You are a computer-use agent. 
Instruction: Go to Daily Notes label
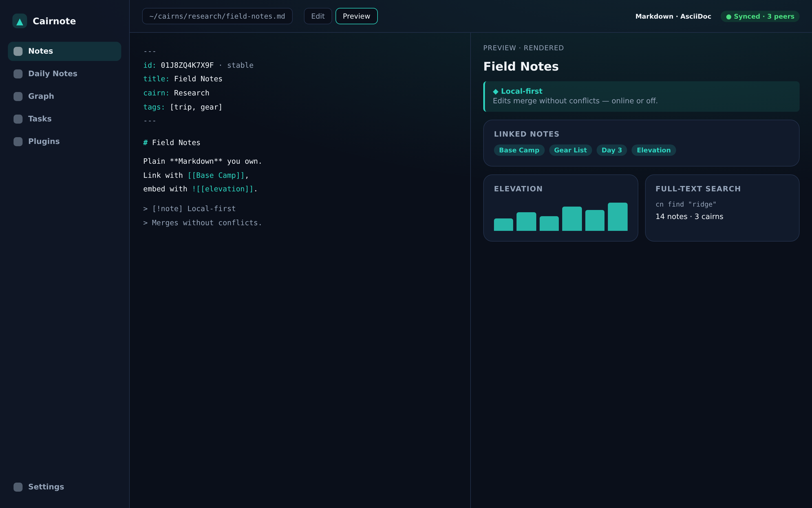click(53, 74)
